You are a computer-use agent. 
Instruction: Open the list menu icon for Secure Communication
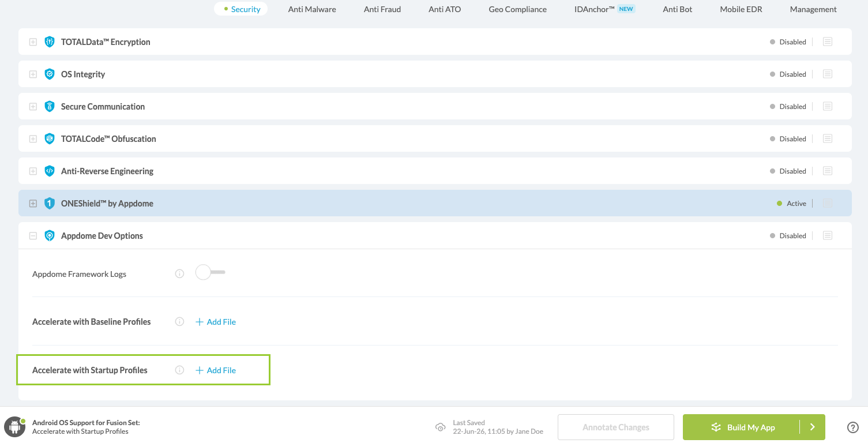[x=828, y=106]
